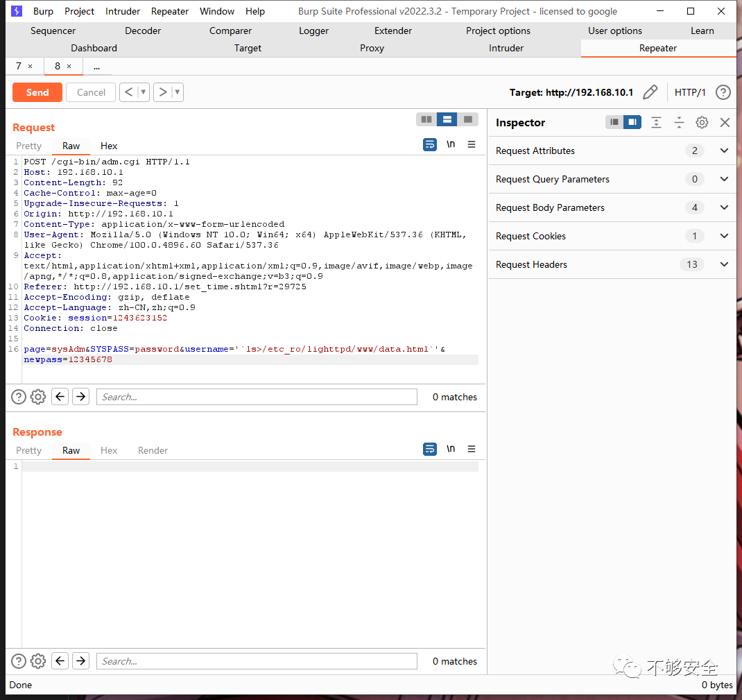The width and height of the screenshot is (742, 700).
Task: Toggle non-printable \n characters in Request
Action: 451,144
